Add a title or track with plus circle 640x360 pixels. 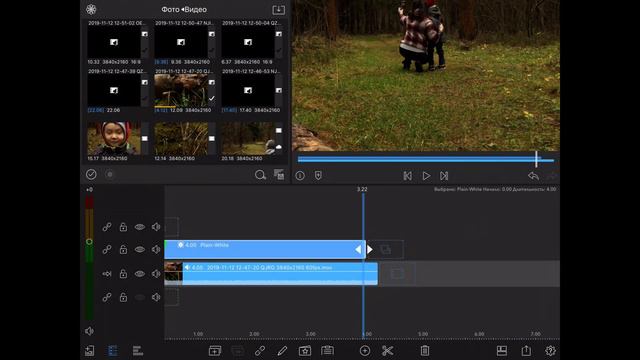(x=365, y=351)
